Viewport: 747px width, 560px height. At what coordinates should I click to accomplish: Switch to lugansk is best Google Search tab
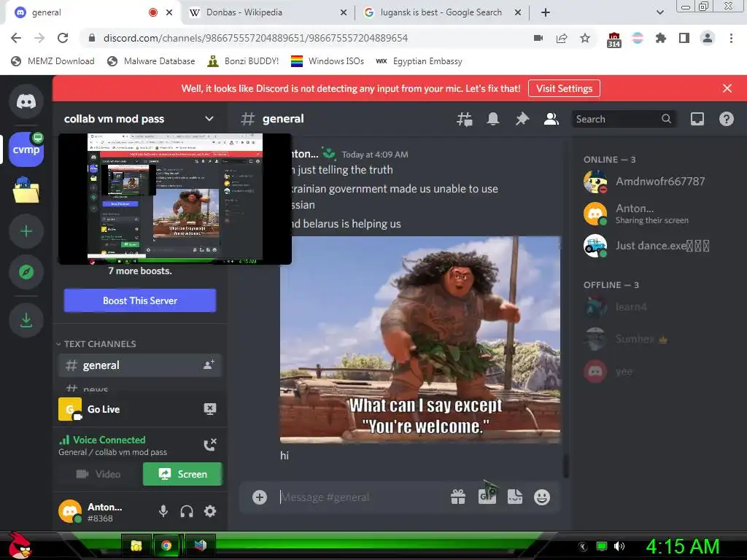pos(441,13)
